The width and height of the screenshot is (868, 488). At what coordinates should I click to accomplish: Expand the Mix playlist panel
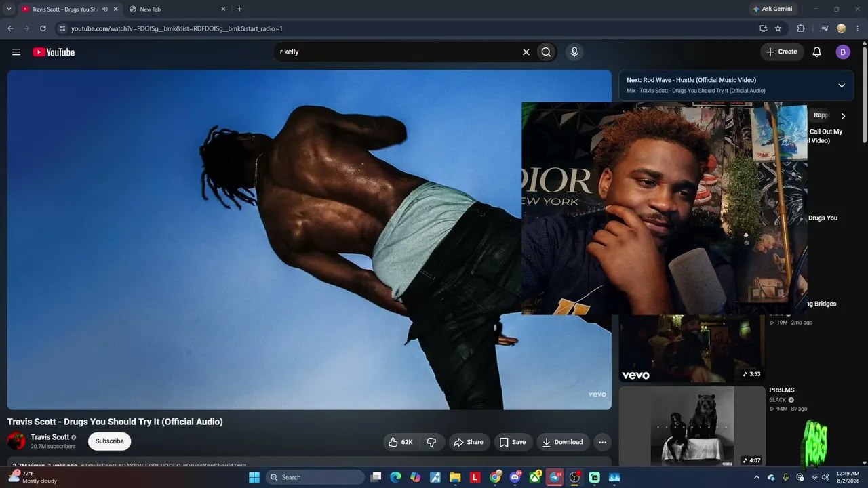coord(842,85)
